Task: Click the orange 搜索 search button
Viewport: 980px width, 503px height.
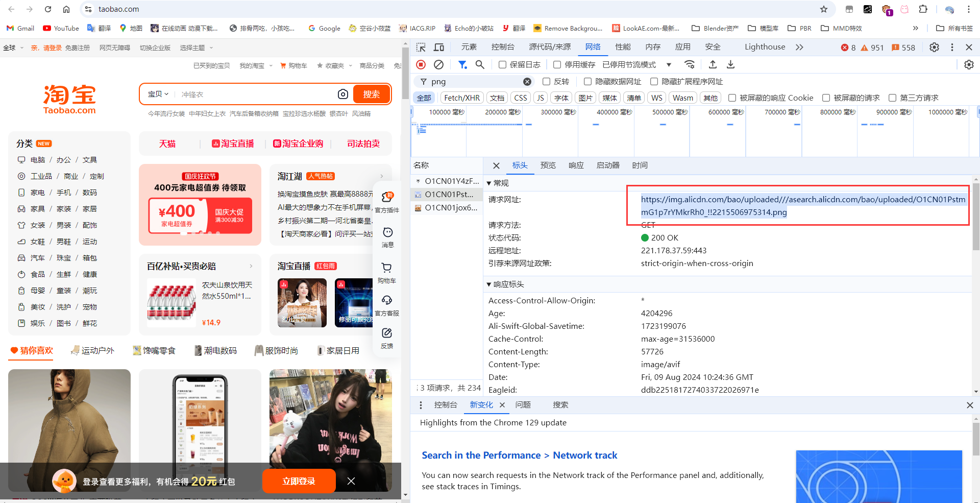Action: 372,94
